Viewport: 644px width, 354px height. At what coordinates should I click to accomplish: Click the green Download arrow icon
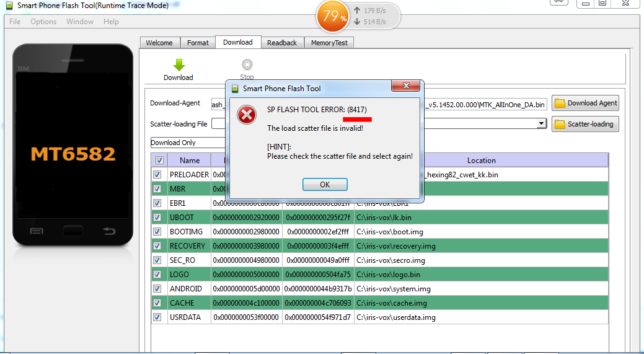tap(179, 65)
